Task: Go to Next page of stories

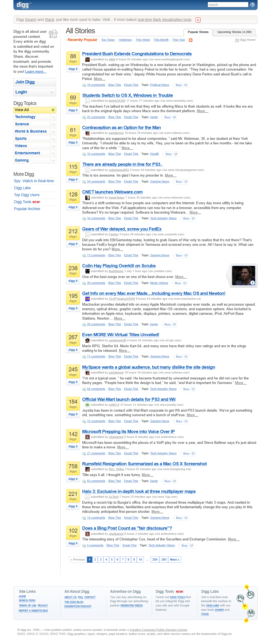Action: 175,559
